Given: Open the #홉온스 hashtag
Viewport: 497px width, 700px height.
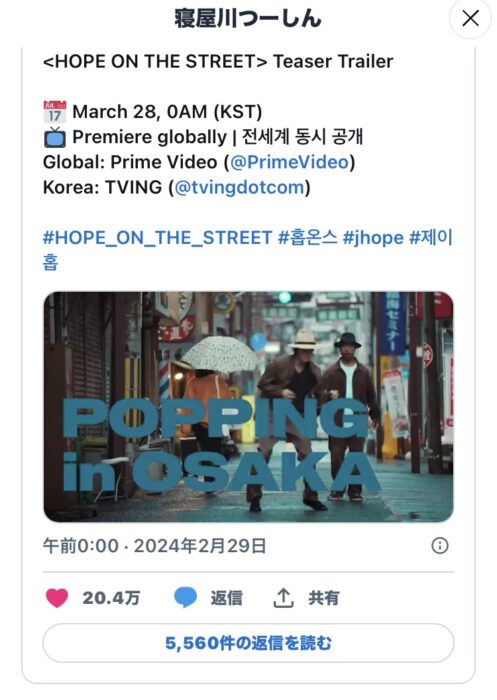Looking at the screenshot, I should click(308, 238).
